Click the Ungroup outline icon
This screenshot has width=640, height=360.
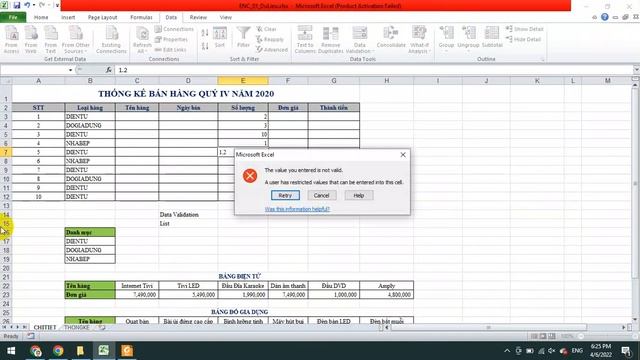tap(468, 39)
